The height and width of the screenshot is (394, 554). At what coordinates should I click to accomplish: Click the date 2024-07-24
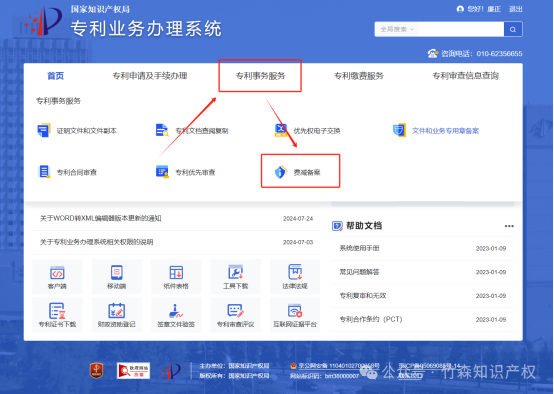(298, 219)
